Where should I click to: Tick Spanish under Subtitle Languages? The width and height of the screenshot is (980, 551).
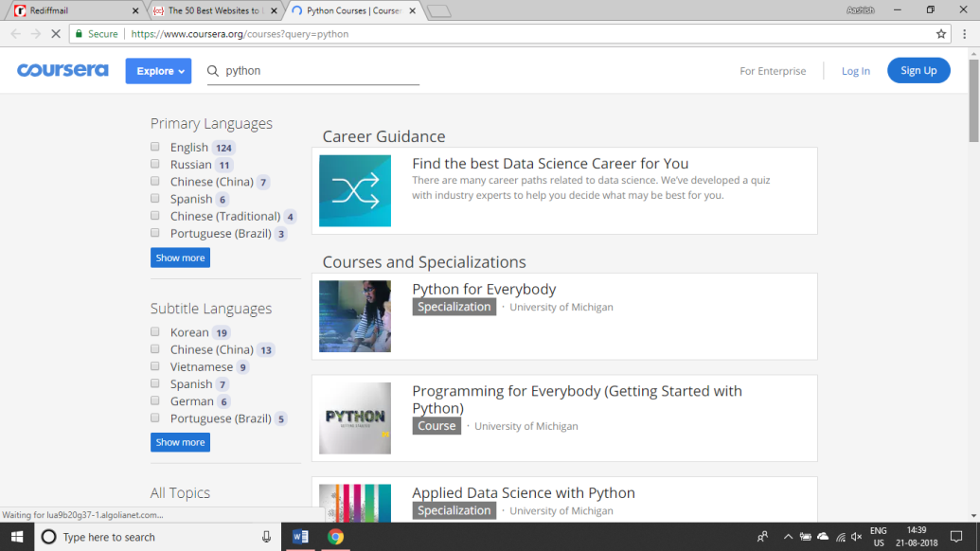tap(155, 383)
